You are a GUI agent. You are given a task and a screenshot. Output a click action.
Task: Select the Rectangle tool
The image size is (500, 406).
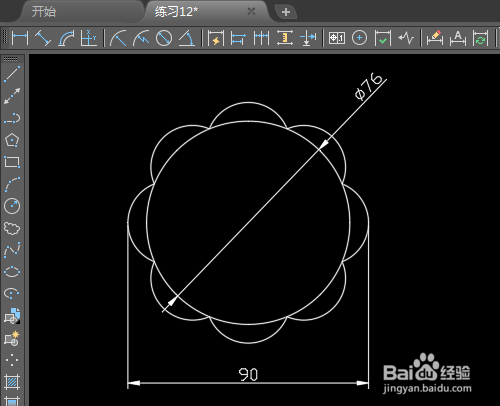pyautogui.click(x=12, y=162)
